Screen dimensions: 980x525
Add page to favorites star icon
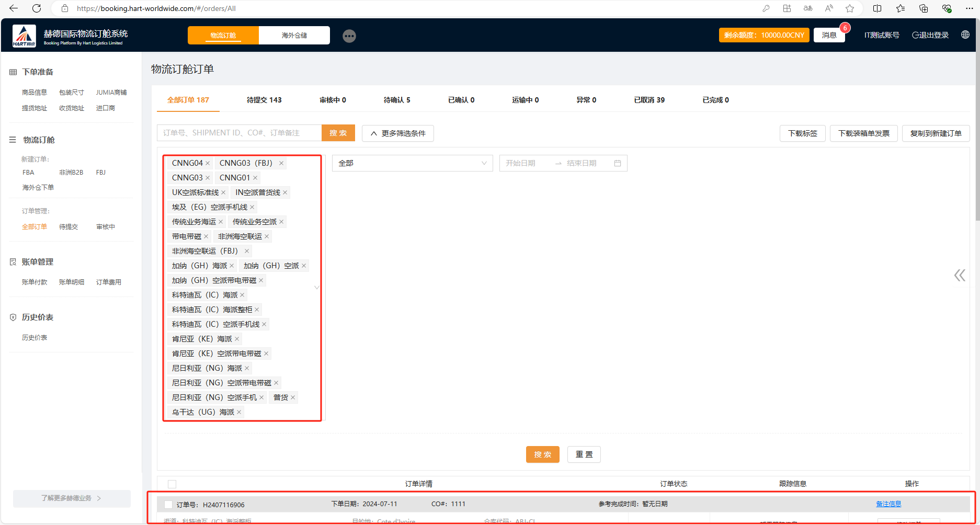coord(850,8)
